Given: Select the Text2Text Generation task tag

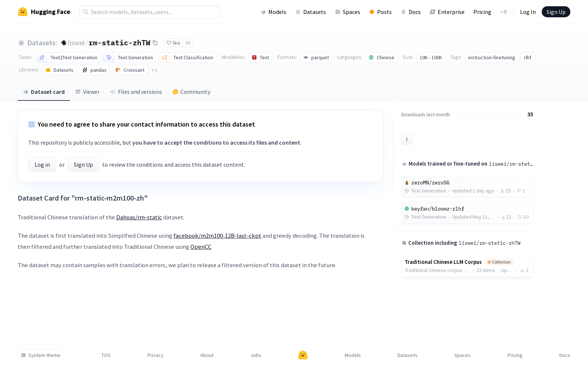Looking at the screenshot, I should 68,57.
